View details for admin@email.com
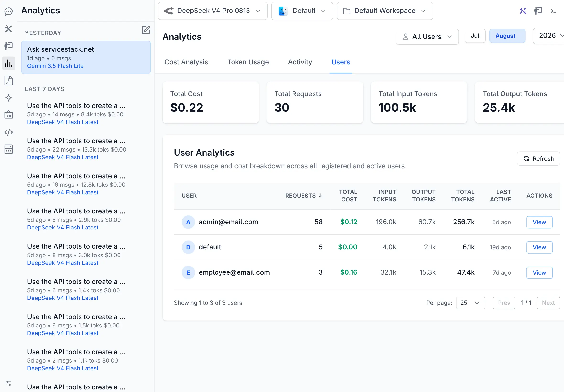Screen dimensions: 564x392 [539, 222]
